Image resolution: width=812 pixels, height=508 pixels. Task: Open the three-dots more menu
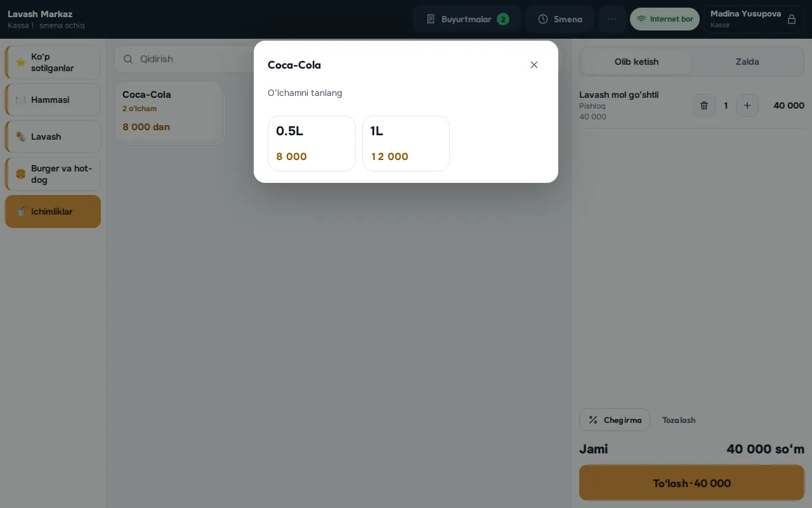click(x=612, y=19)
